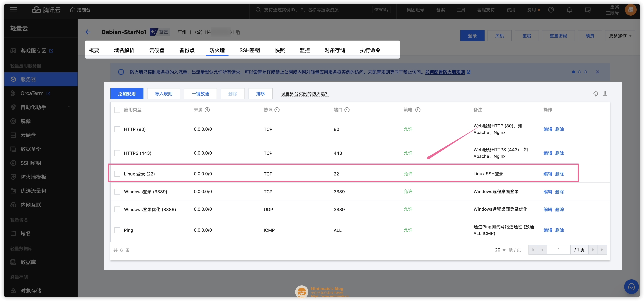644x301 pixels.
Task: Click the info icon next to 策略
Action: tap(418, 110)
